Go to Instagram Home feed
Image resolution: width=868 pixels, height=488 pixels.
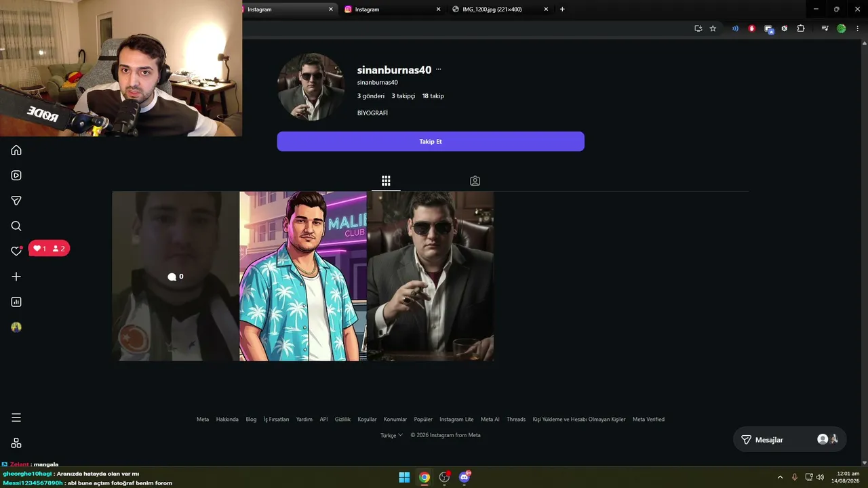coord(16,150)
